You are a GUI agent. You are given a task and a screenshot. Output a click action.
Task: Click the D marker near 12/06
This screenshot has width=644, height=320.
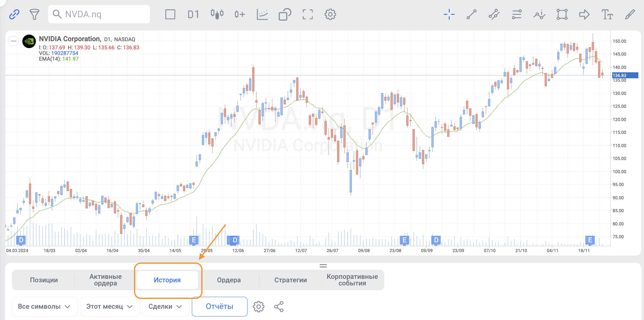point(234,240)
